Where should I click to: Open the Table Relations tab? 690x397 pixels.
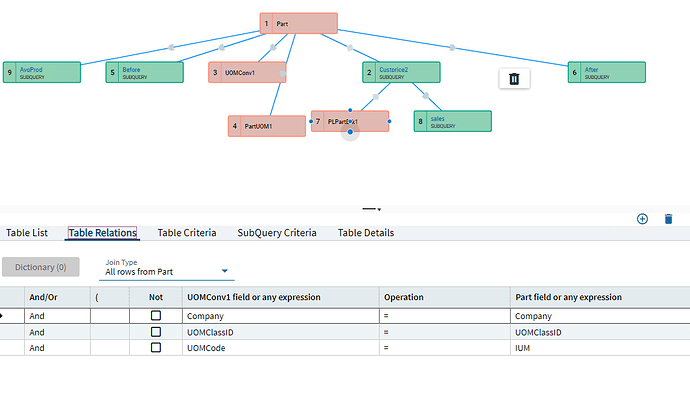pyautogui.click(x=103, y=233)
